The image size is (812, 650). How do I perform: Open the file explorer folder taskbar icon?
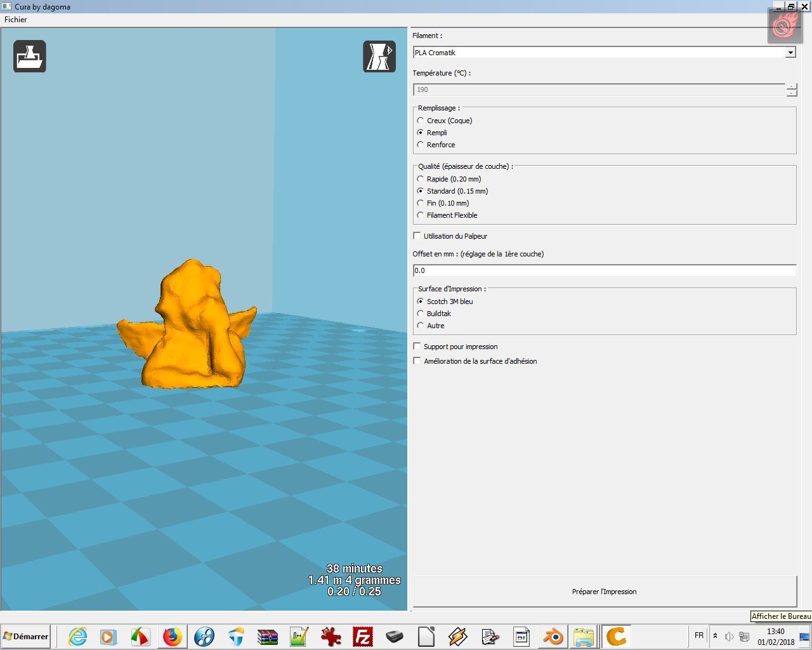click(x=584, y=637)
